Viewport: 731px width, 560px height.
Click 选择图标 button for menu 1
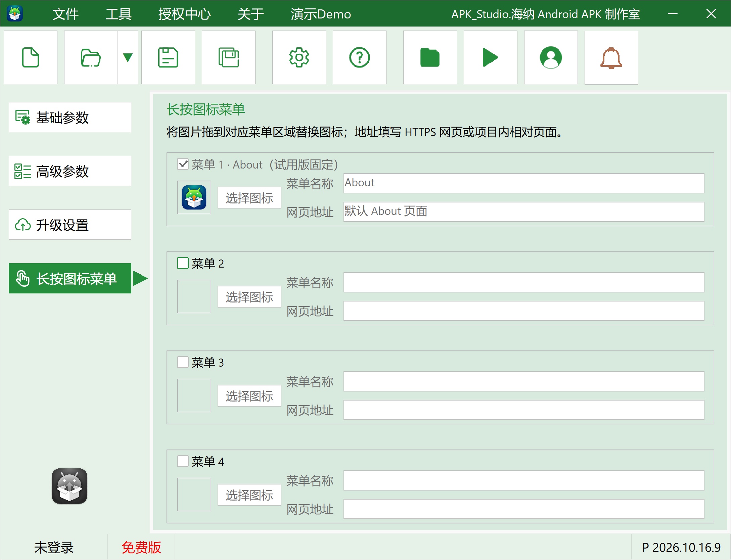(x=249, y=198)
